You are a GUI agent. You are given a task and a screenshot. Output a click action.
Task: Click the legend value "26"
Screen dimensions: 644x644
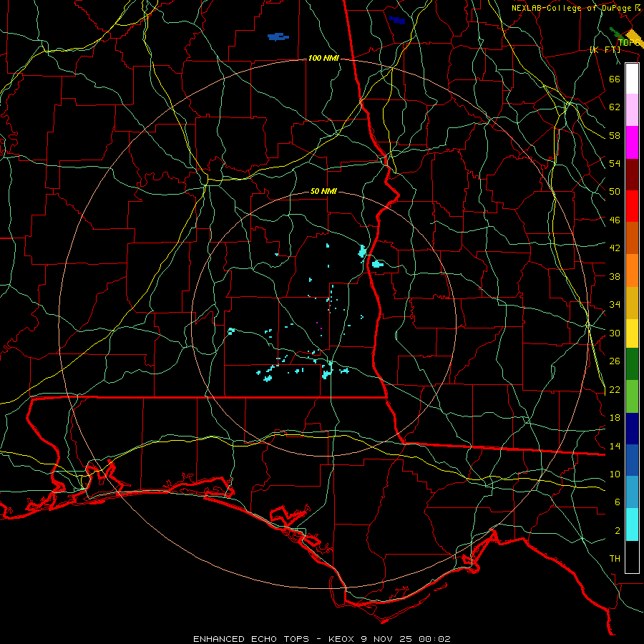615,361
